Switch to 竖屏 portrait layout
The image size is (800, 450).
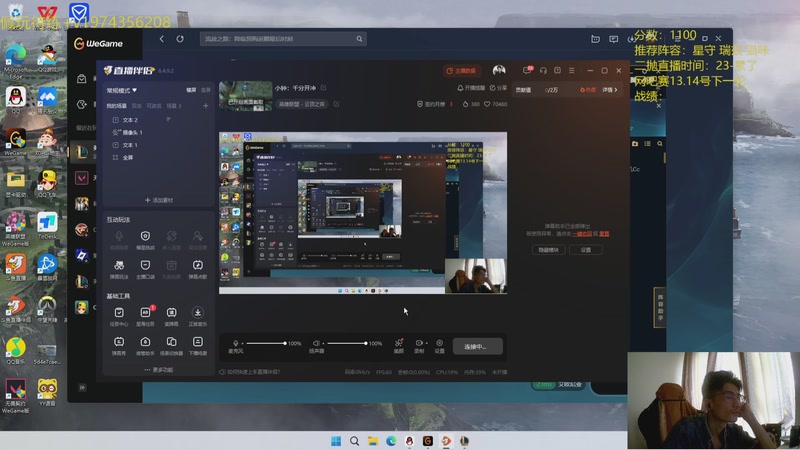pyautogui.click(x=206, y=90)
